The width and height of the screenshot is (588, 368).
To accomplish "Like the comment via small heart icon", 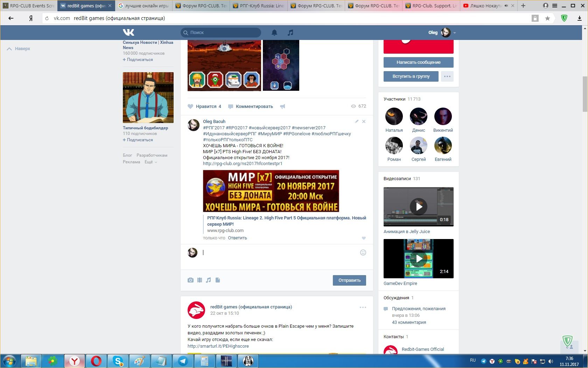I will click(x=364, y=238).
